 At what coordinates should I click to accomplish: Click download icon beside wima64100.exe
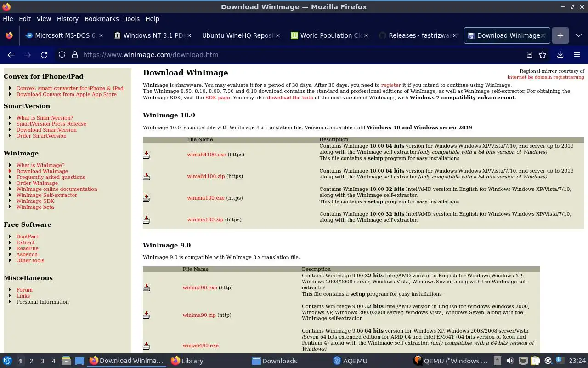pyautogui.click(x=147, y=155)
